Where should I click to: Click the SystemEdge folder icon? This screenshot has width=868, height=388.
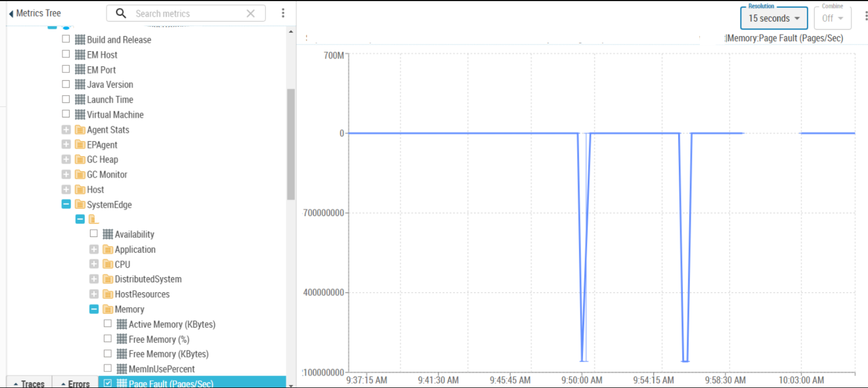click(80, 204)
